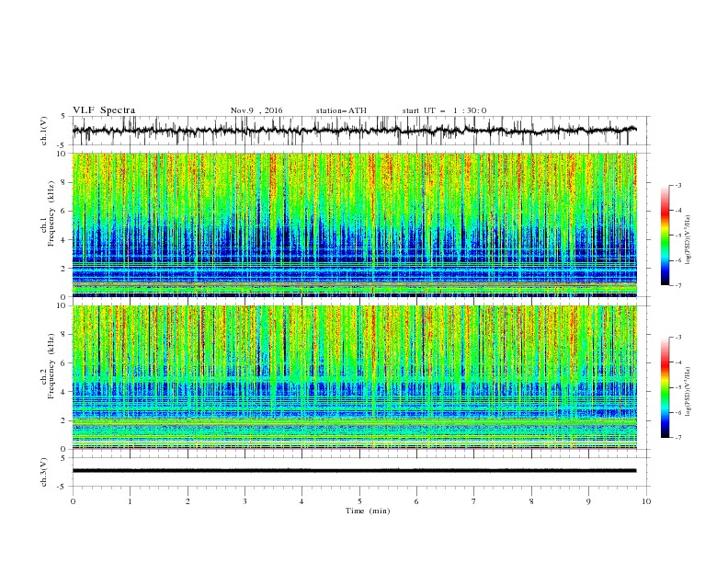Click the 'start UT = 1:30:0' label
This screenshot has width=728, height=563.
444,110
